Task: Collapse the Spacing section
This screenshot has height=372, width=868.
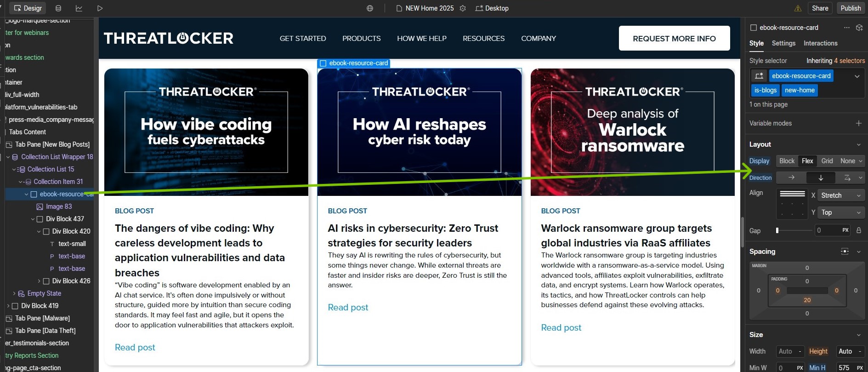Action: tap(858, 252)
